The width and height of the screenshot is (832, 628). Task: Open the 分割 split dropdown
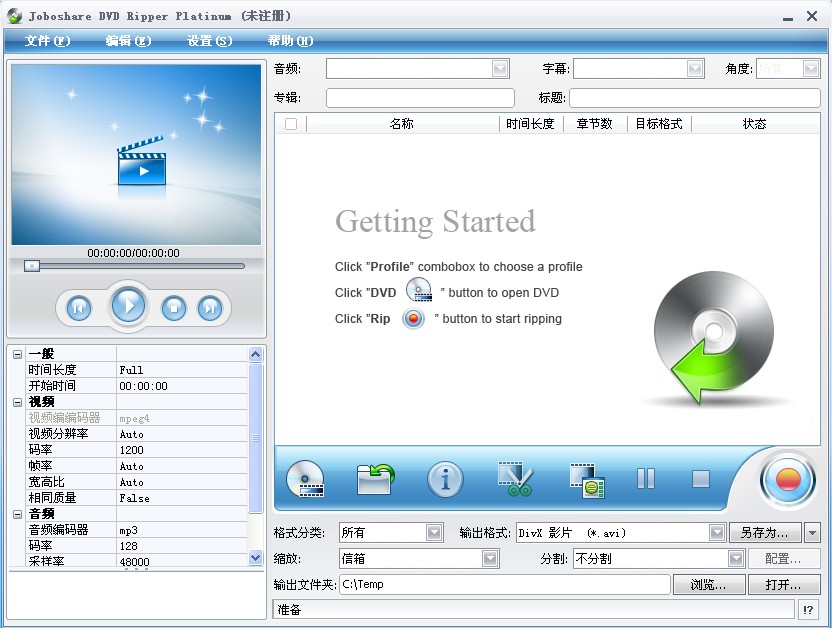pos(735,559)
